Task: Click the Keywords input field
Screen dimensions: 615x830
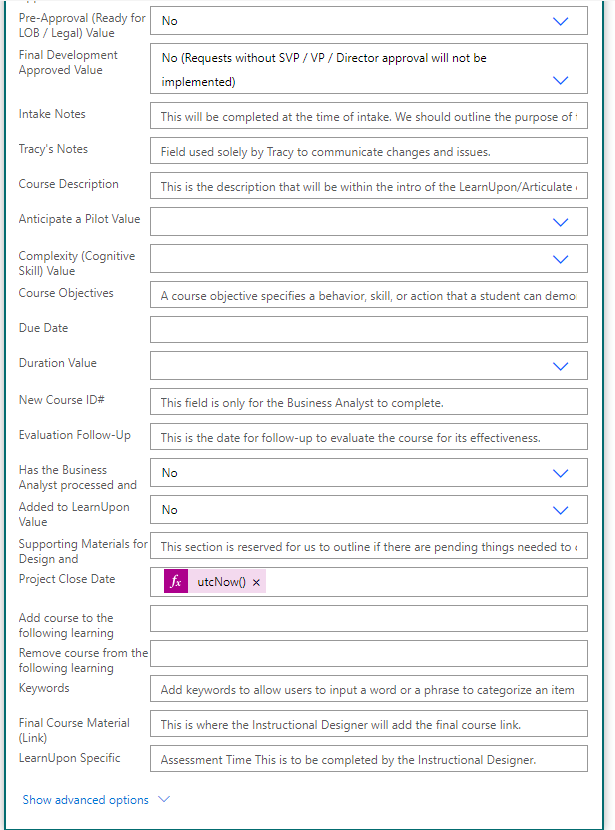Action: pyautogui.click(x=369, y=689)
